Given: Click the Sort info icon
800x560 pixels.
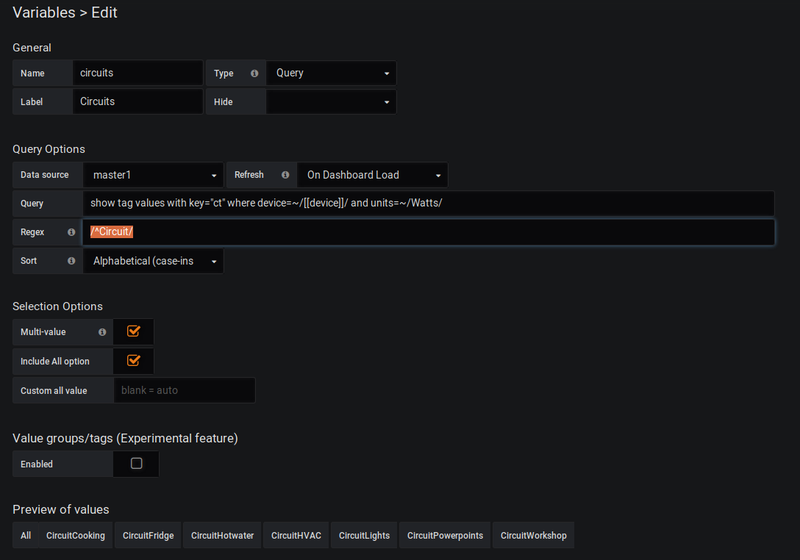Looking at the screenshot, I should (71, 261).
